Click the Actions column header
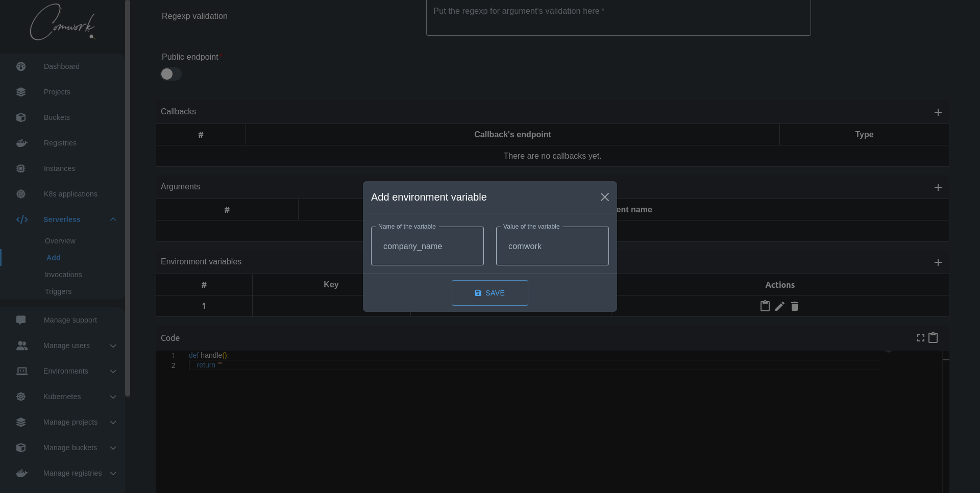The width and height of the screenshot is (980, 493). click(780, 285)
